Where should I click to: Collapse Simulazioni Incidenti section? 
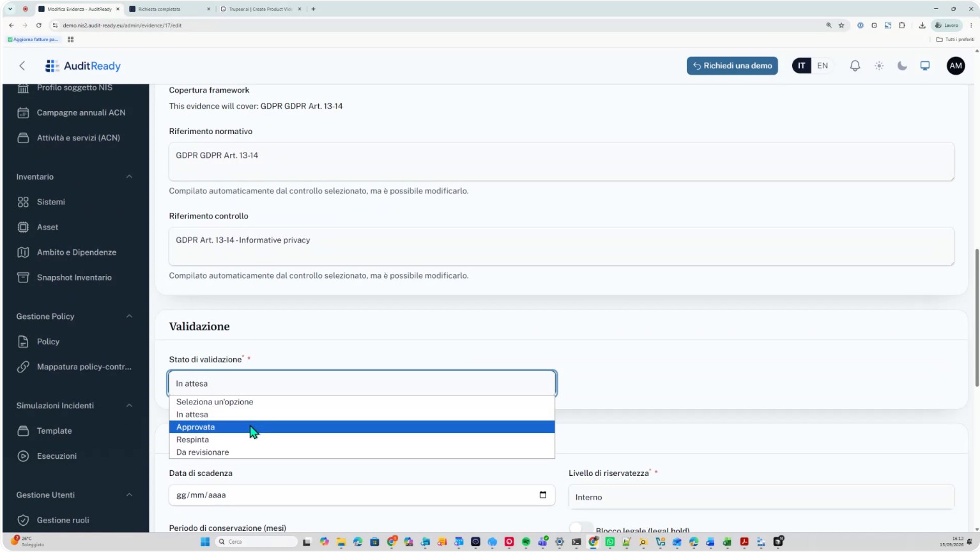pyautogui.click(x=129, y=406)
